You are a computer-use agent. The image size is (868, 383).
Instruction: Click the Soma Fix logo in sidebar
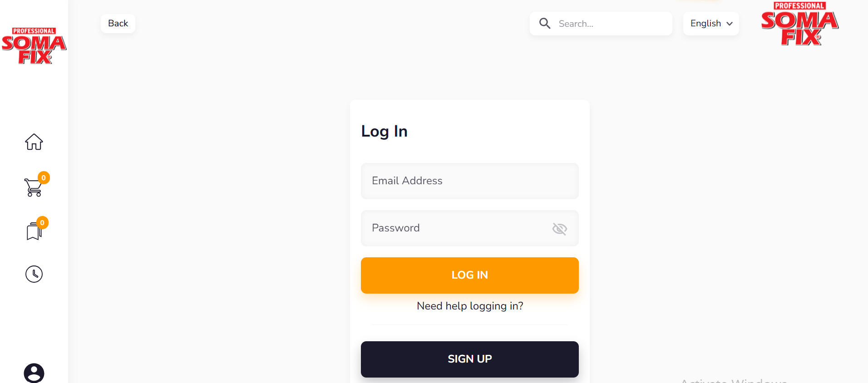(34, 46)
